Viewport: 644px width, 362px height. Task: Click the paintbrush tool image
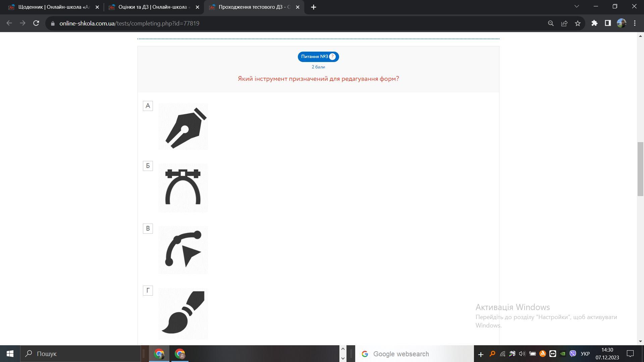183,314
